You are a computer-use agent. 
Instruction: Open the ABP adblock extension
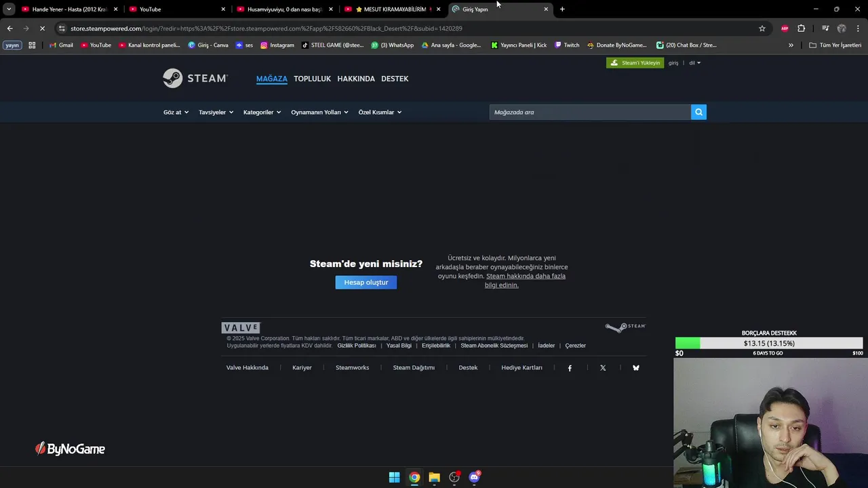(x=785, y=28)
